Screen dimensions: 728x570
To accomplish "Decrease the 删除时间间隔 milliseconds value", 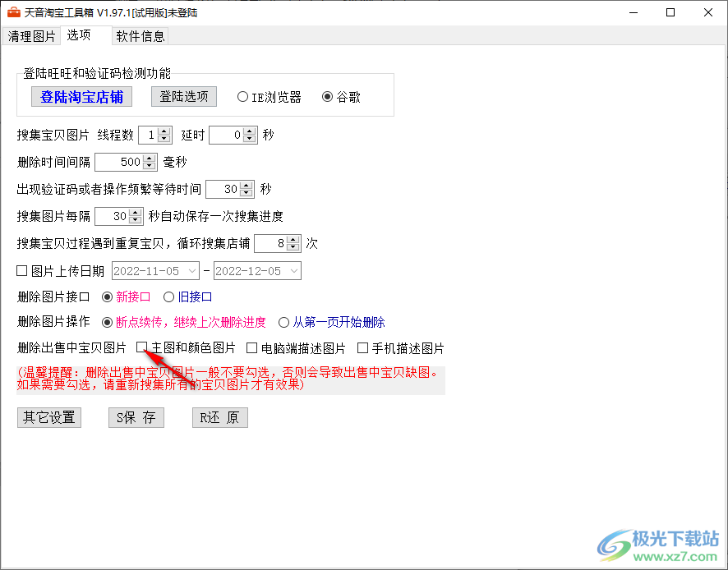I will coord(150,166).
